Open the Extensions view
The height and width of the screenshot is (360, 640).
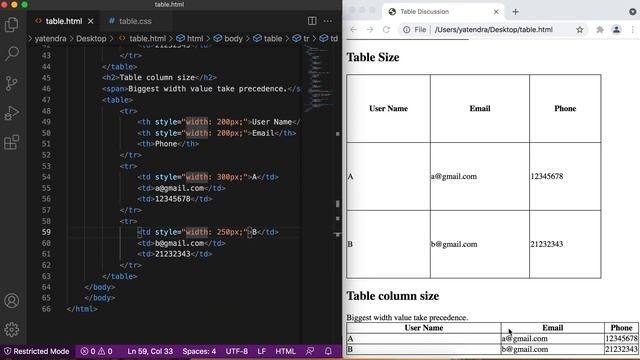pos(11,142)
